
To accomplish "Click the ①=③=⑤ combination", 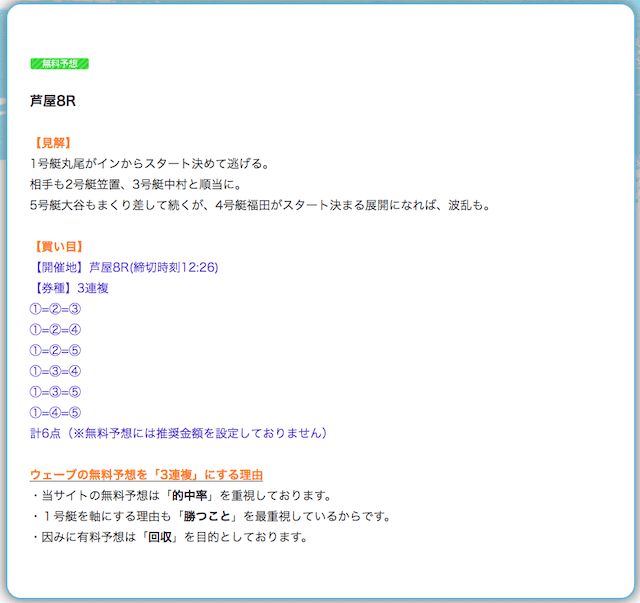I will (55, 392).
